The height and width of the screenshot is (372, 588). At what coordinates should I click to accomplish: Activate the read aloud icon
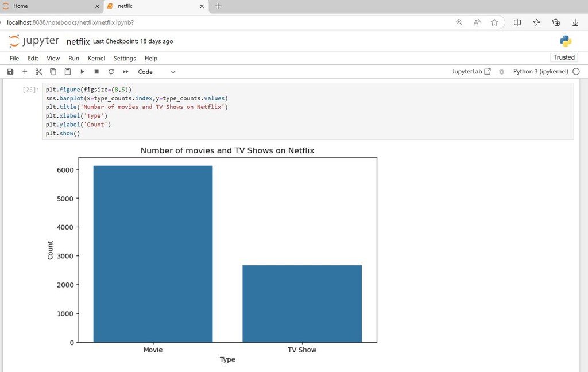coord(477,22)
